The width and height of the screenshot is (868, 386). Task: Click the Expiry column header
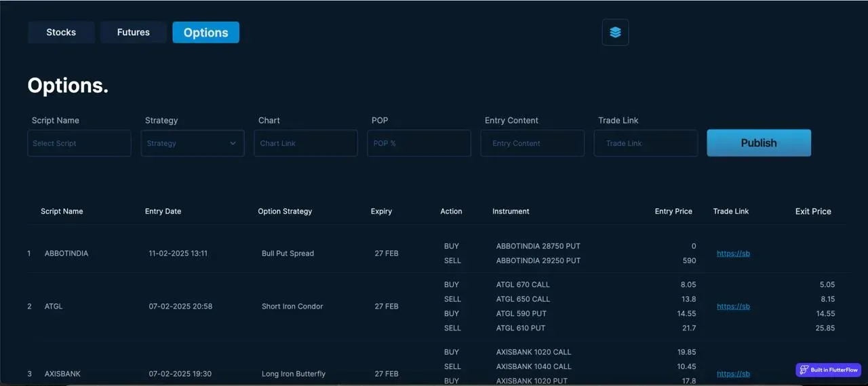pyautogui.click(x=381, y=211)
